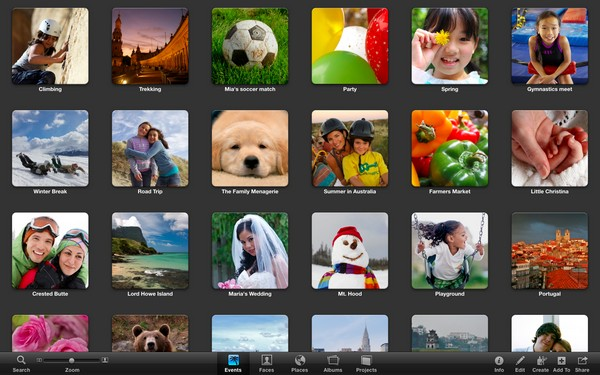Adjust the Zoom slider knob

(72, 360)
